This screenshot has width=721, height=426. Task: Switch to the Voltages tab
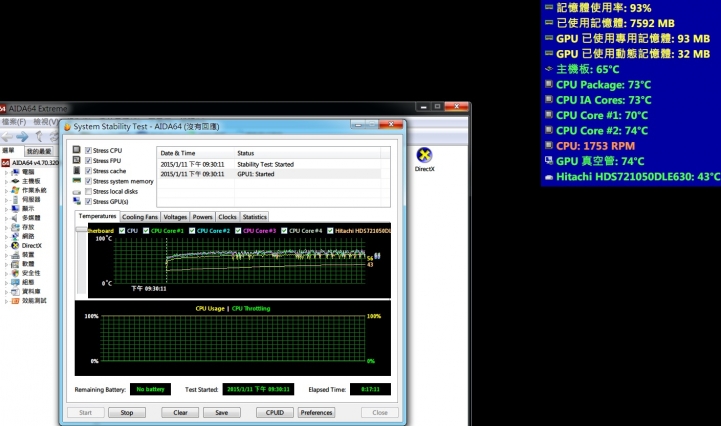175,217
